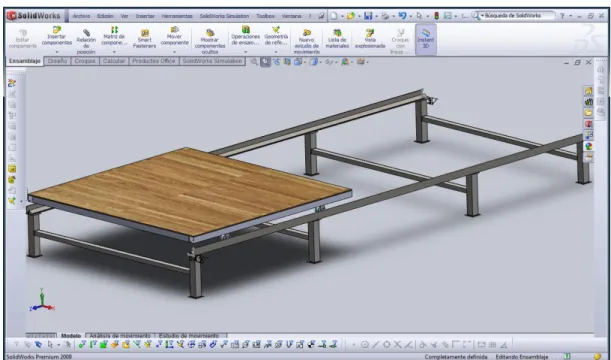
Task: Click the save icon in top toolbar
Action: coord(368,16)
